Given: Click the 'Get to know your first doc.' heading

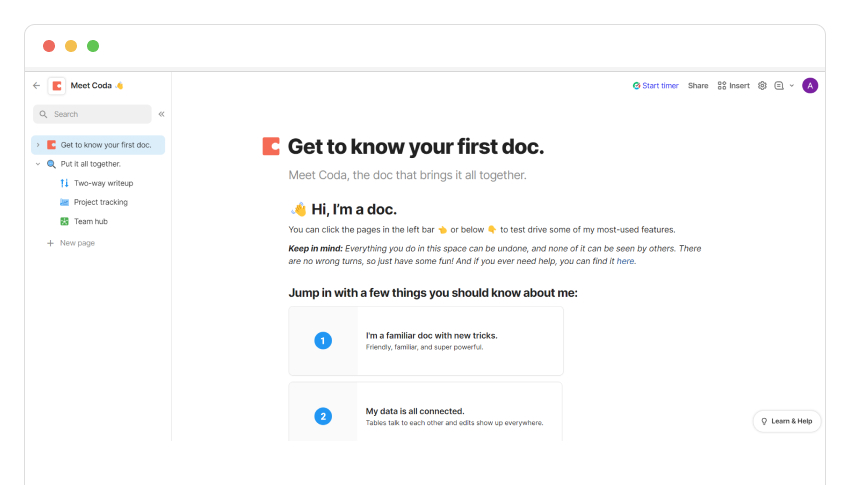Looking at the screenshot, I should point(416,146).
